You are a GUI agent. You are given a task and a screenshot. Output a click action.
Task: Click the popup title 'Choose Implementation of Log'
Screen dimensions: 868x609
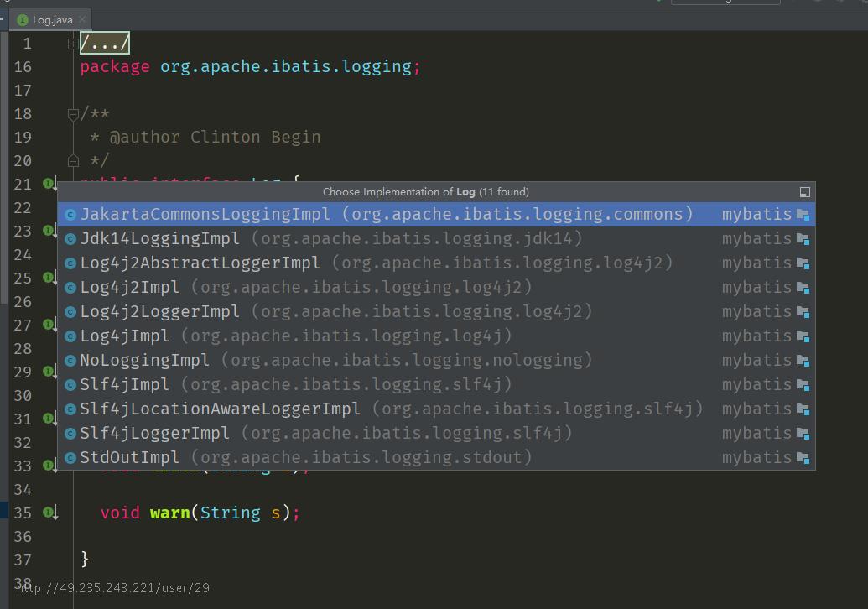(x=426, y=192)
